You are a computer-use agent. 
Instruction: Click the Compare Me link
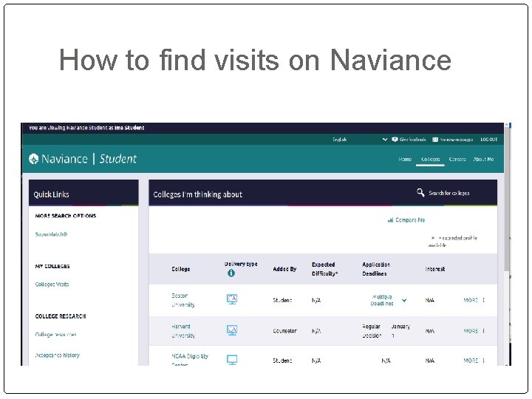click(410, 220)
